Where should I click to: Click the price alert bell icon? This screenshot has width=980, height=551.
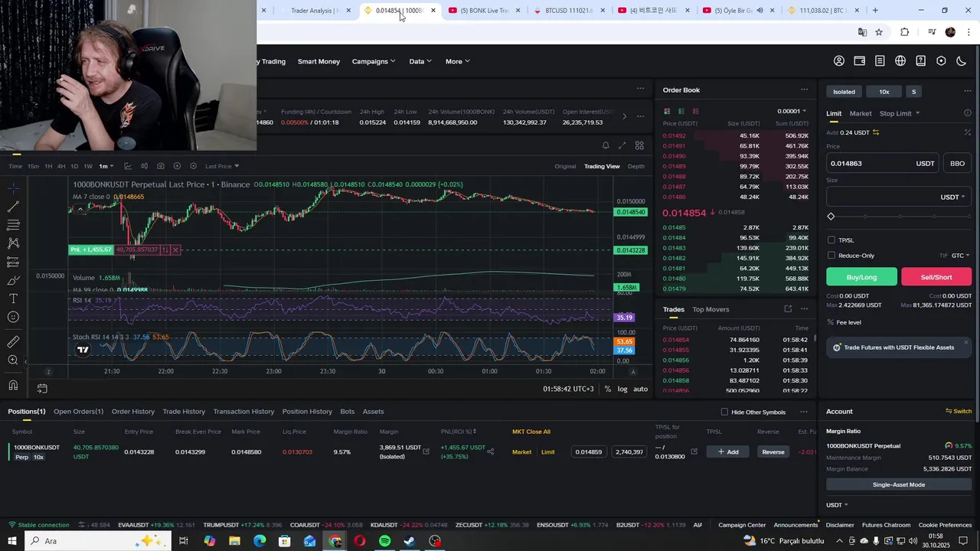click(606, 145)
